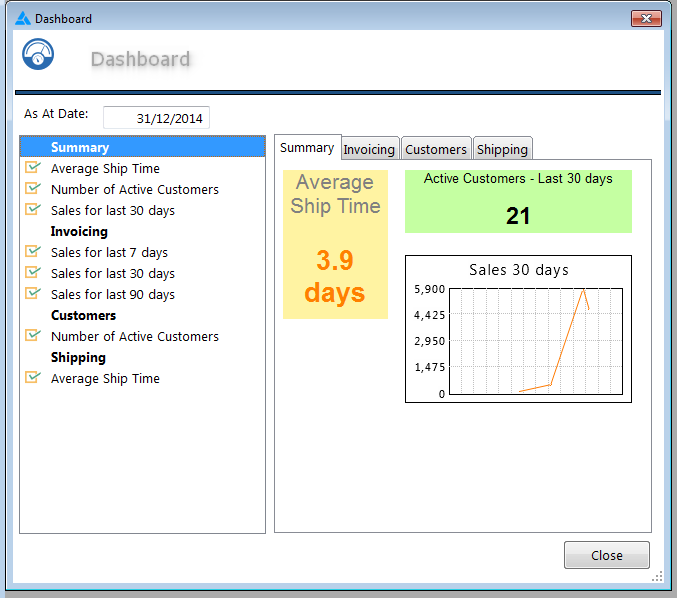Click the As At Date field

pyautogui.click(x=157, y=118)
